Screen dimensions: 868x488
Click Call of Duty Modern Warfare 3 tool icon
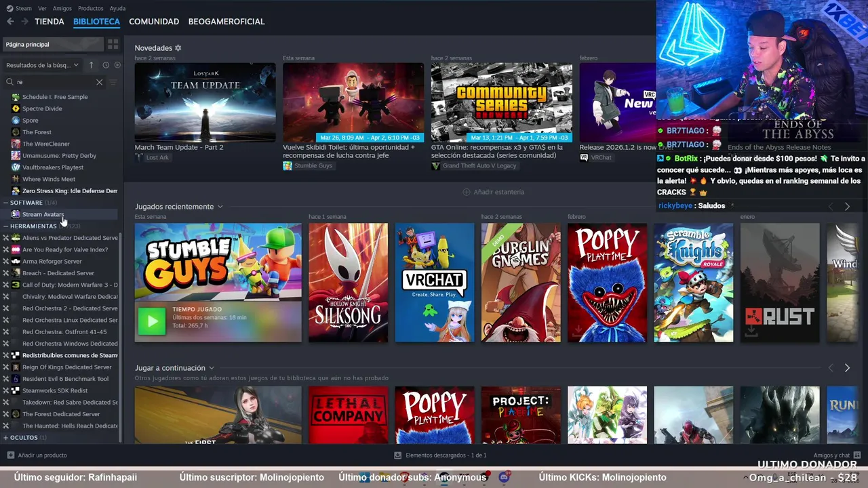click(x=16, y=285)
